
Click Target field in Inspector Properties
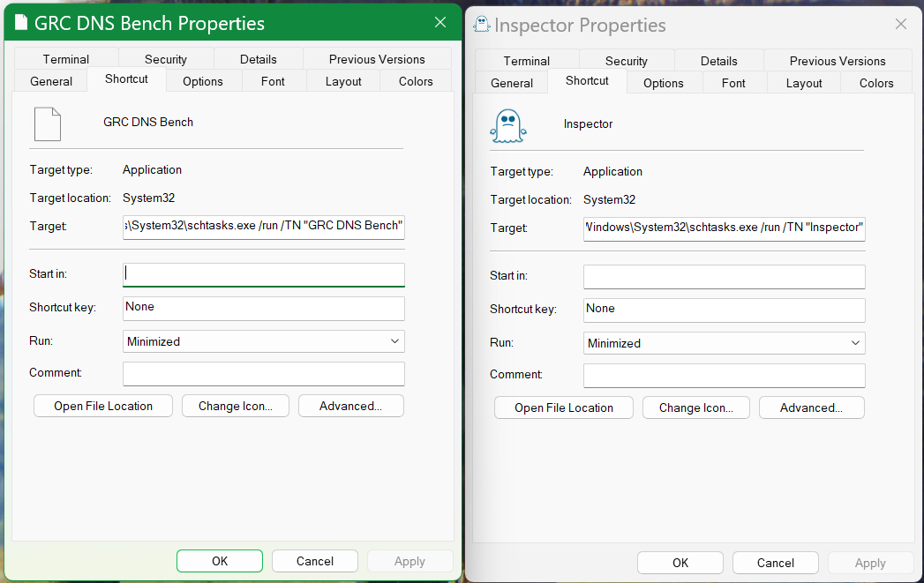tap(724, 228)
